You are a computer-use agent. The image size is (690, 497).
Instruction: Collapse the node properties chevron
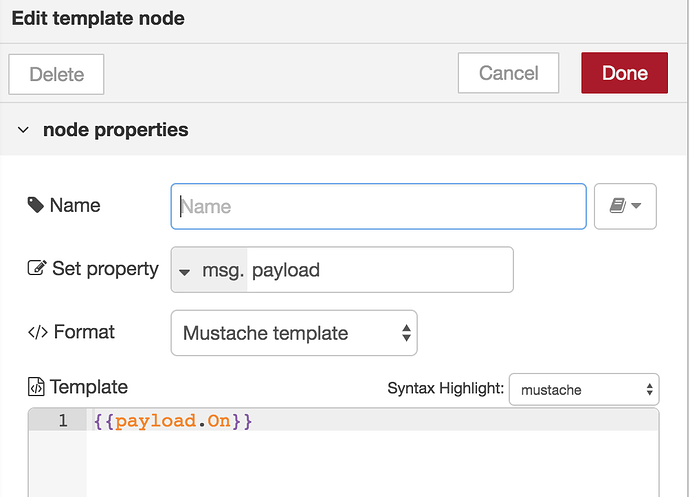(24, 130)
